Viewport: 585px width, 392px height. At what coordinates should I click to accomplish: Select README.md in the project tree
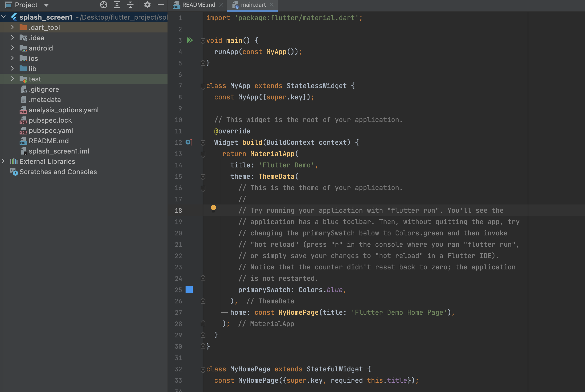coord(49,141)
